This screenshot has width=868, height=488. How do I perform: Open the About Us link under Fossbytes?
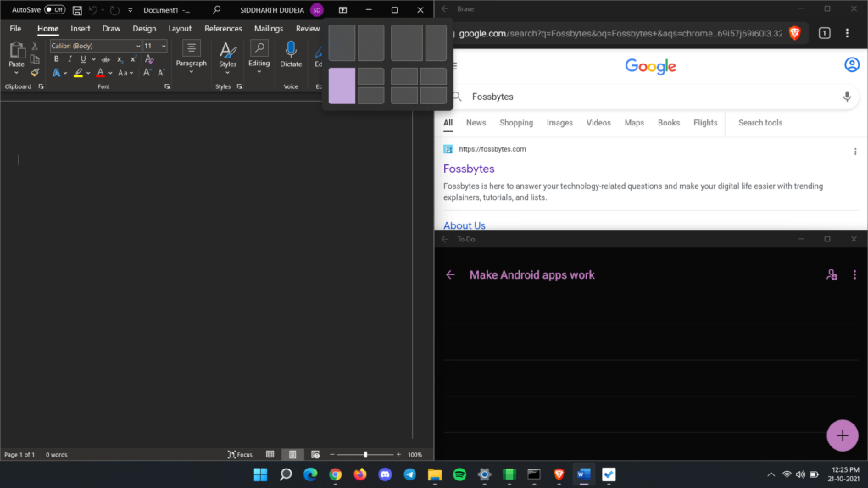[465, 225]
